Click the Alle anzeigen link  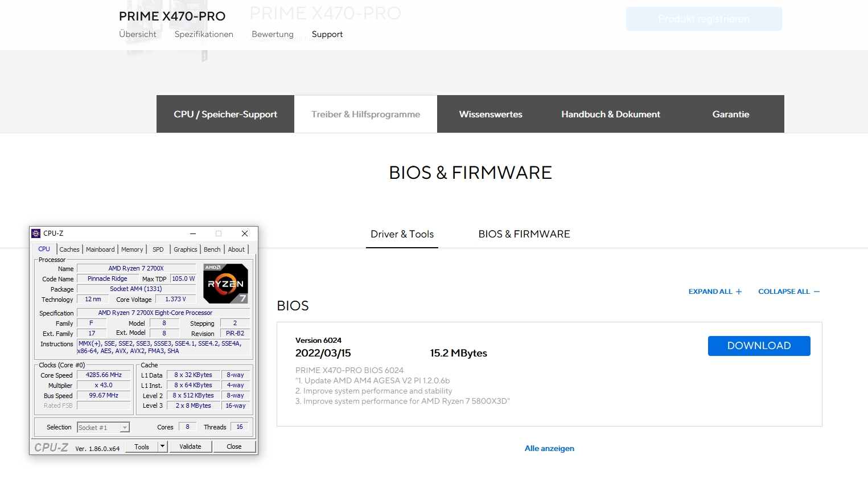[549, 448]
